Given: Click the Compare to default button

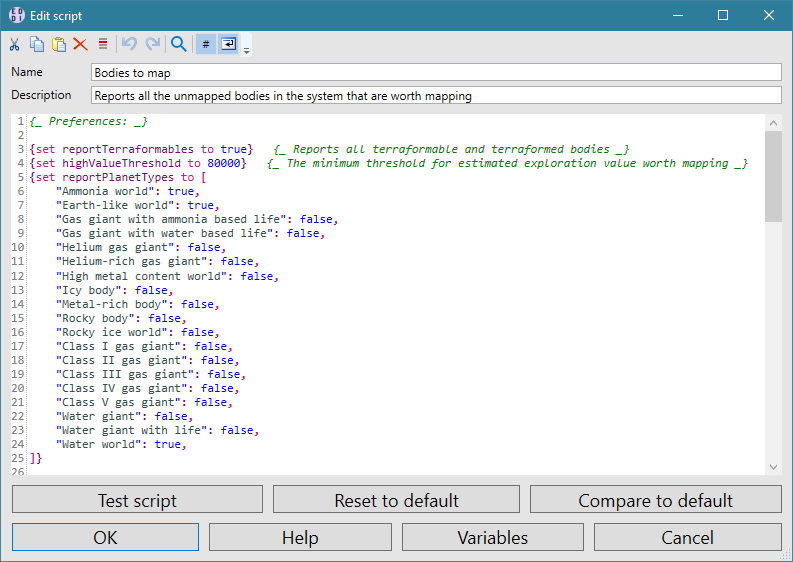Looking at the screenshot, I should point(655,500).
